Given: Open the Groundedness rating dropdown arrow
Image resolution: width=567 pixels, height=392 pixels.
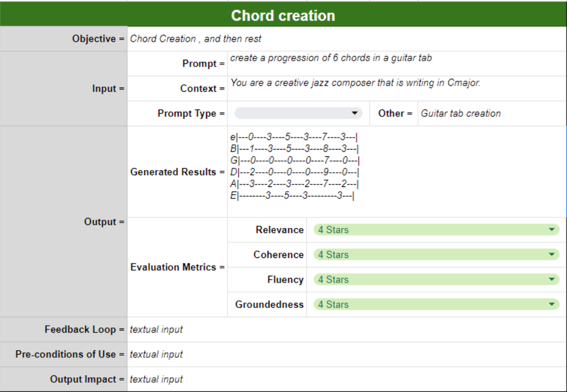Looking at the screenshot, I should click(552, 304).
